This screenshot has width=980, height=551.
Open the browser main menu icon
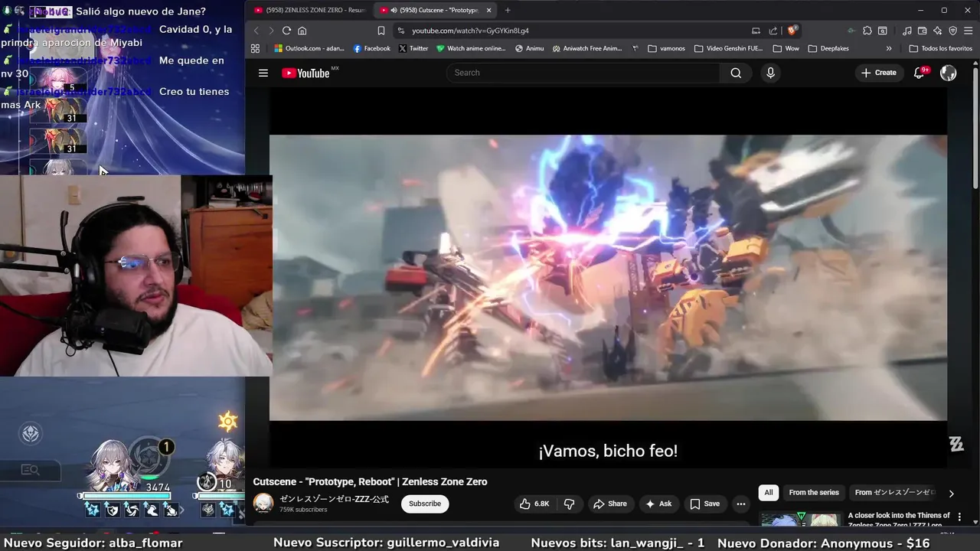(969, 31)
